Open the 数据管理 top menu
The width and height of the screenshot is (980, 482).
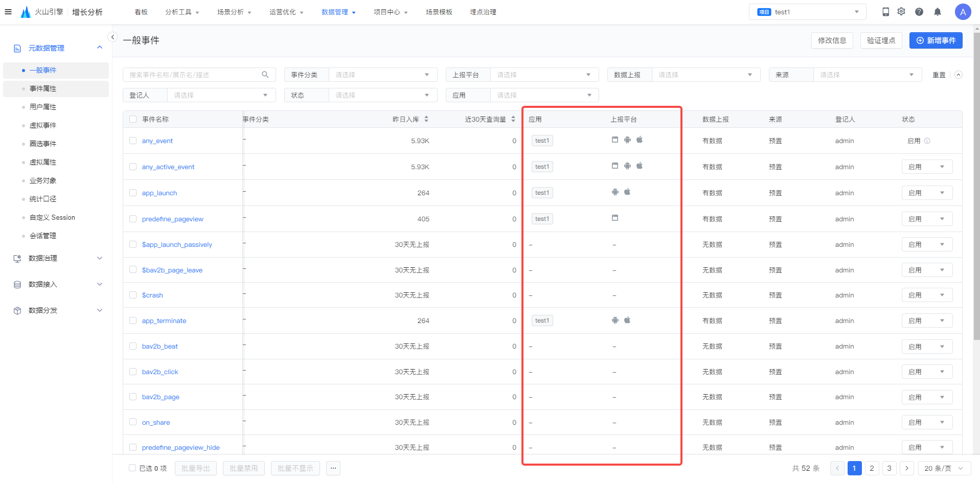[338, 12]
